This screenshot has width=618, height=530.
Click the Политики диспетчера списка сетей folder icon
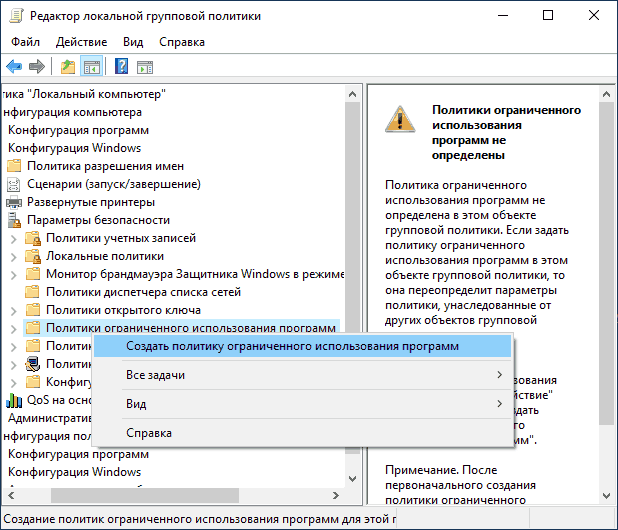coord(33,292)
